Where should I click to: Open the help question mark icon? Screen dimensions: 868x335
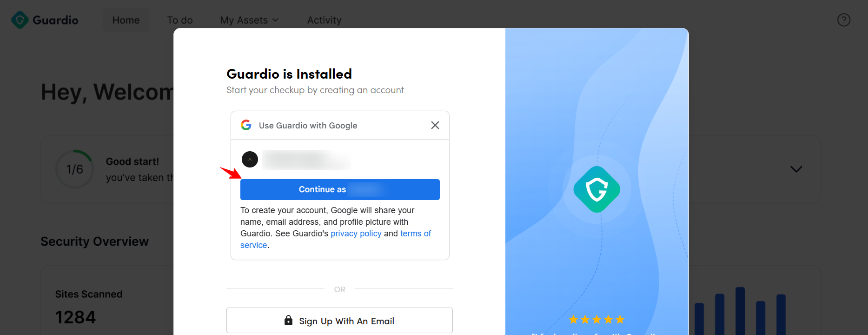(843, 20)
